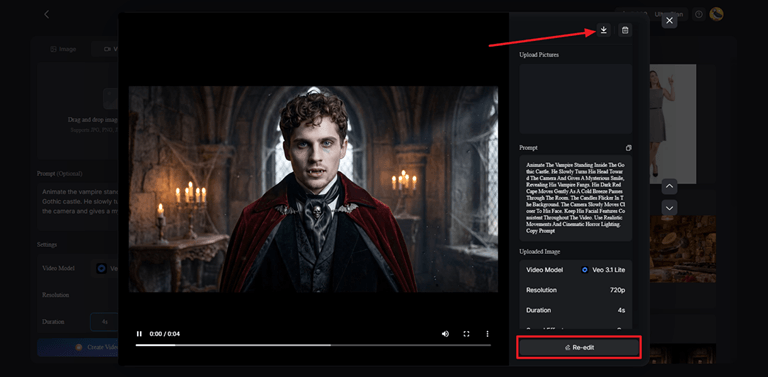
Task: Go to next item with down chevron
Action: click(x=670, y=208)
